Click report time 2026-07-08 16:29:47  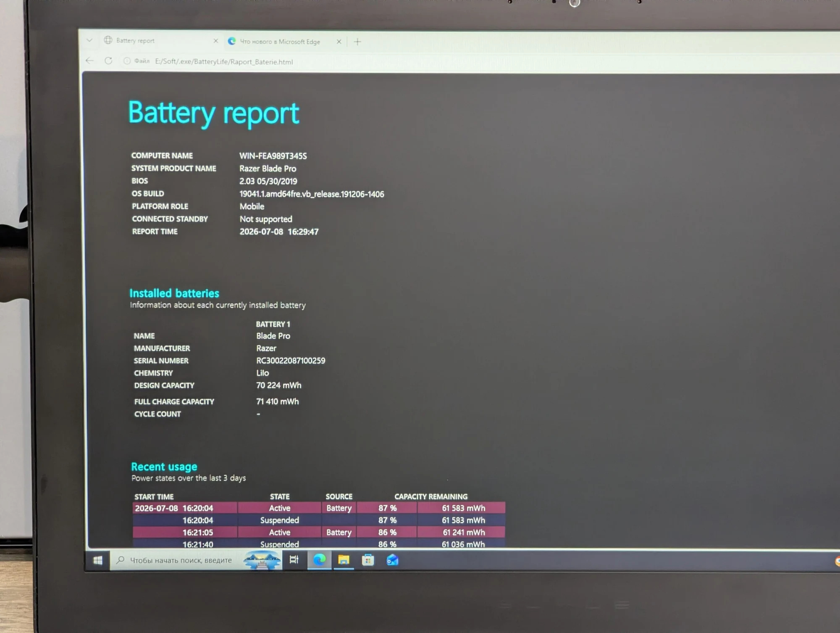[x=279, y=232]
